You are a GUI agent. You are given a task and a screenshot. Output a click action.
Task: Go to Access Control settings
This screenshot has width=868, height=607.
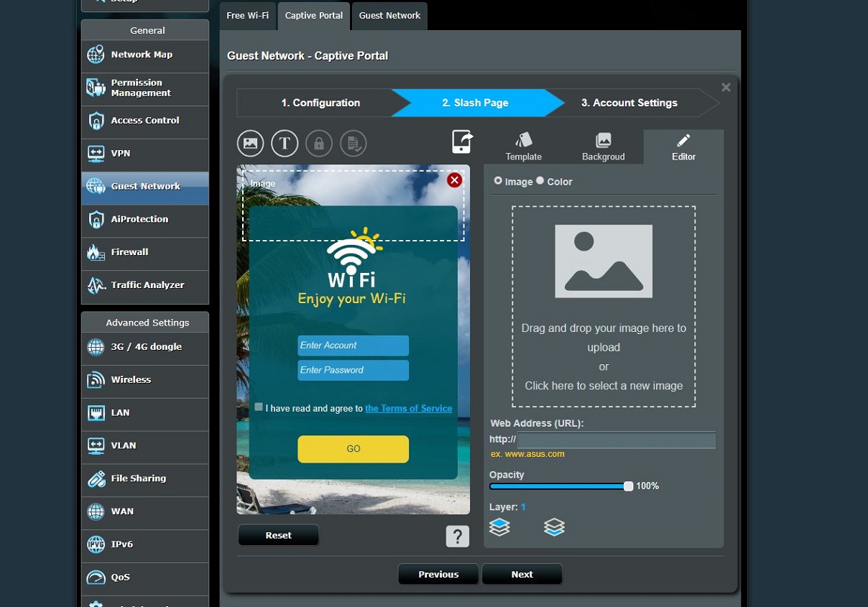[145, 121]
